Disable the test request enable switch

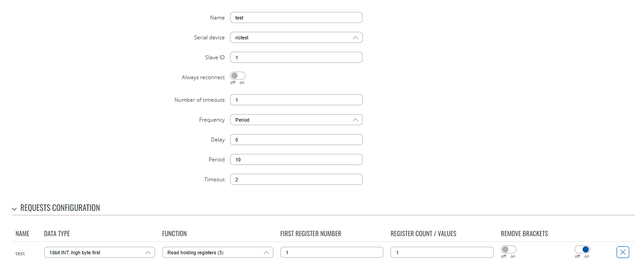[582, 249]
